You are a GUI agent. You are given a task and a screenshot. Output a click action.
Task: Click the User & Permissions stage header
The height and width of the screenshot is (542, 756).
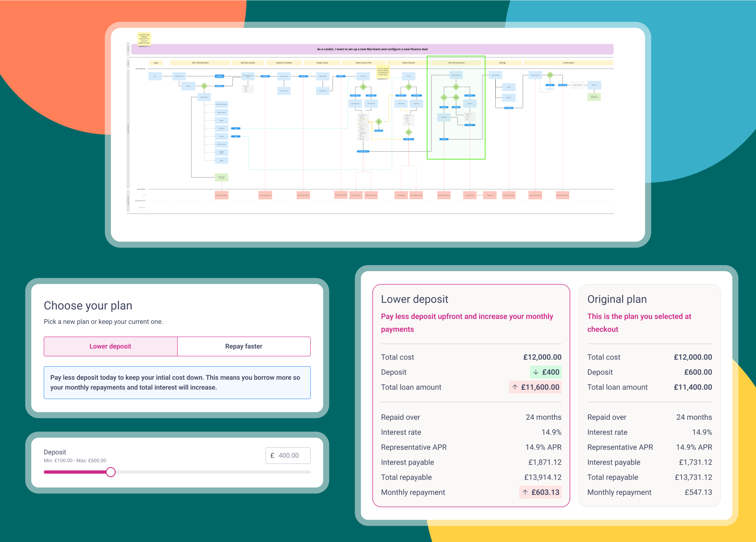coord(456,63)
